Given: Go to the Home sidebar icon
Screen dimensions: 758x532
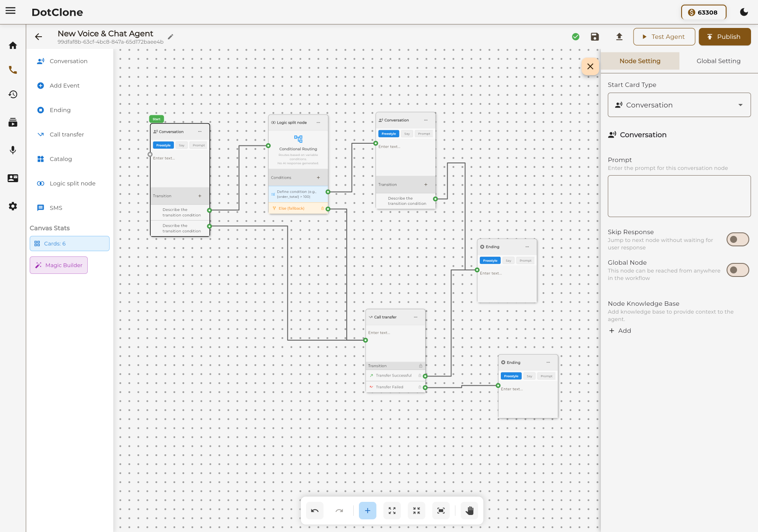Looking at the screenshot, I should click(x=13, y=45).
